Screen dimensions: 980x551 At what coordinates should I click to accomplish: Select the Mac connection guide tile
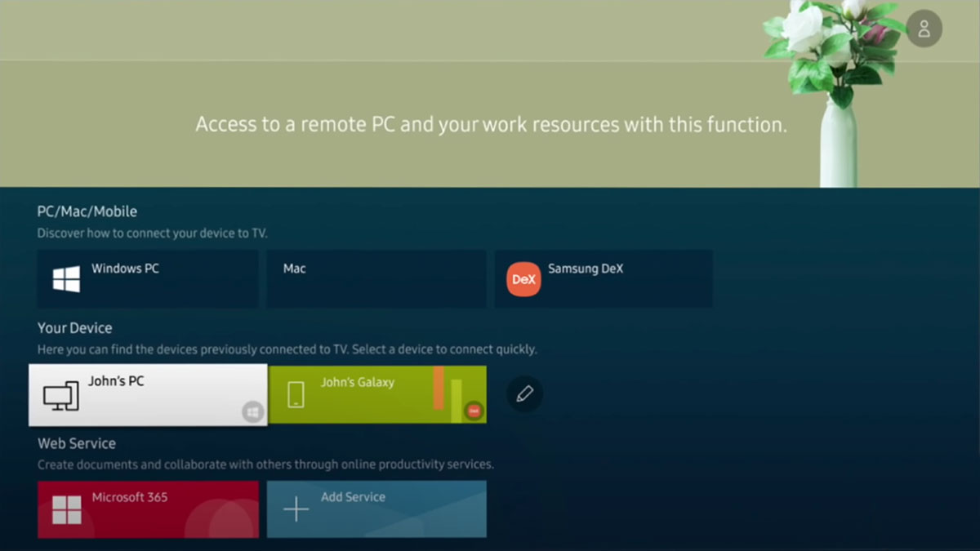(x=376, y=278)
